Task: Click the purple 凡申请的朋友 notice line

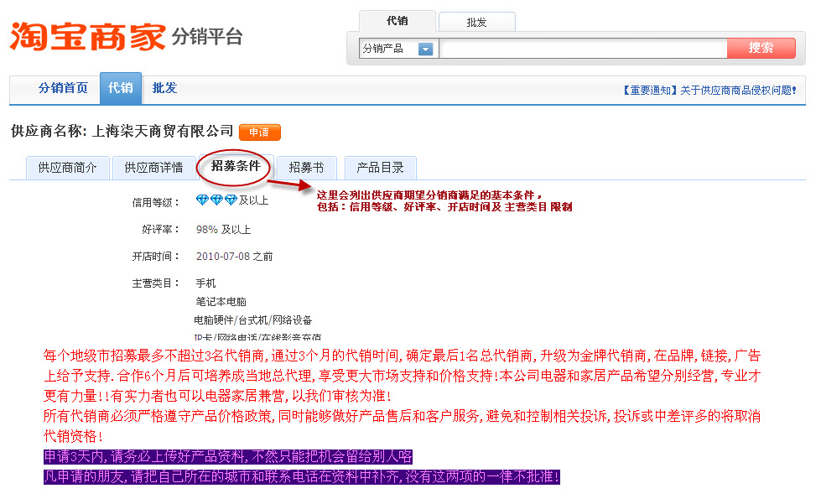Action: click(x=302, y=477)
